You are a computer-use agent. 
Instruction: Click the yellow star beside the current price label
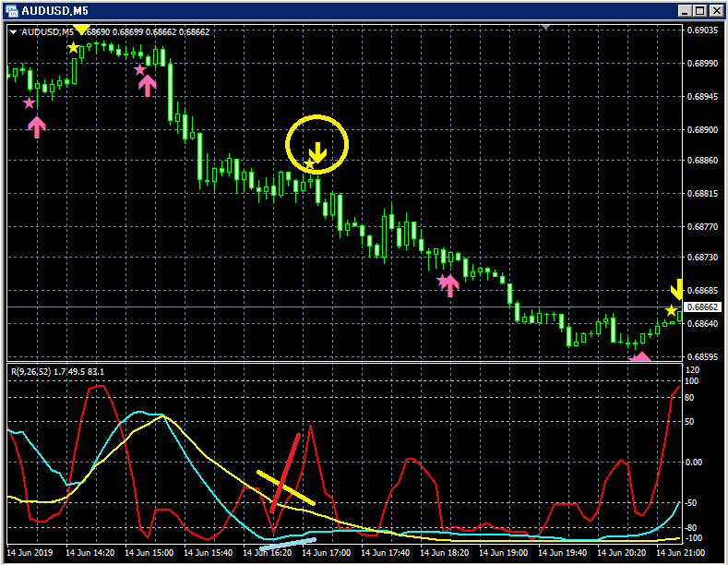click(671, 311)
